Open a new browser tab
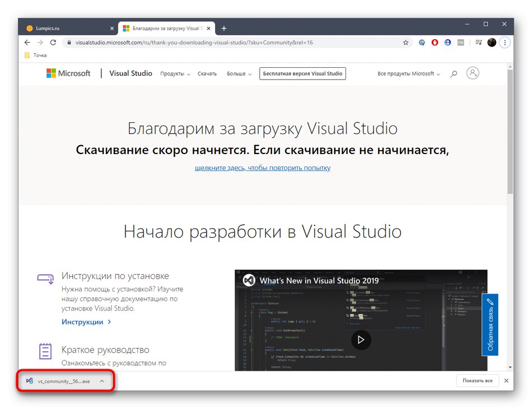Image resolution: width=532 pixels, height=409 pixels. pyautogui.click(x=224, y=29)
